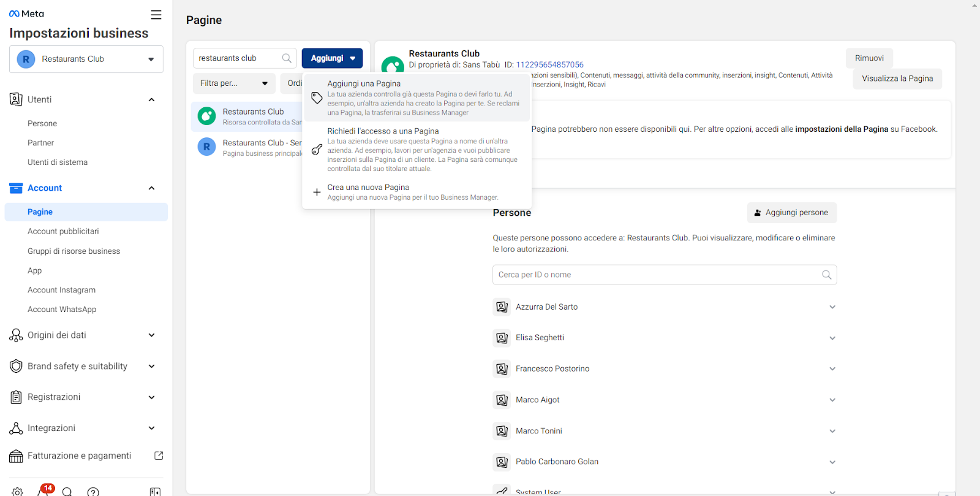
Task: Click magnifier icon in Cerca per ID field
Action: [826, 275]
